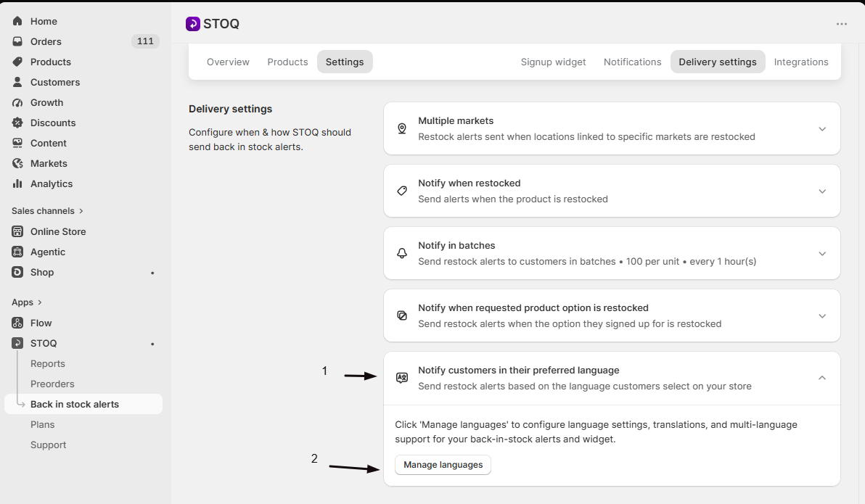Click the Markets globe icon
Image resolution: width=865 pixels, height=504 pixels.
[17, 163]
